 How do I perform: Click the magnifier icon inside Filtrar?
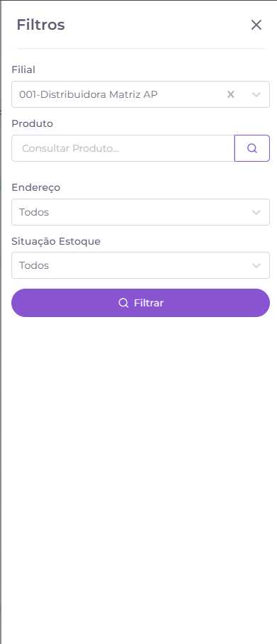(x=123, y=303)
